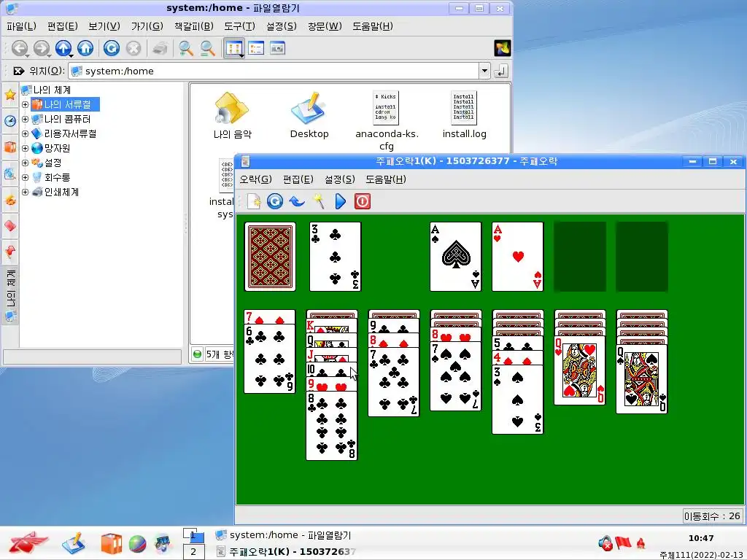Expand the 설정 tree node
The height and width of the screenshot is (560, 747).
tap(26, 163)
